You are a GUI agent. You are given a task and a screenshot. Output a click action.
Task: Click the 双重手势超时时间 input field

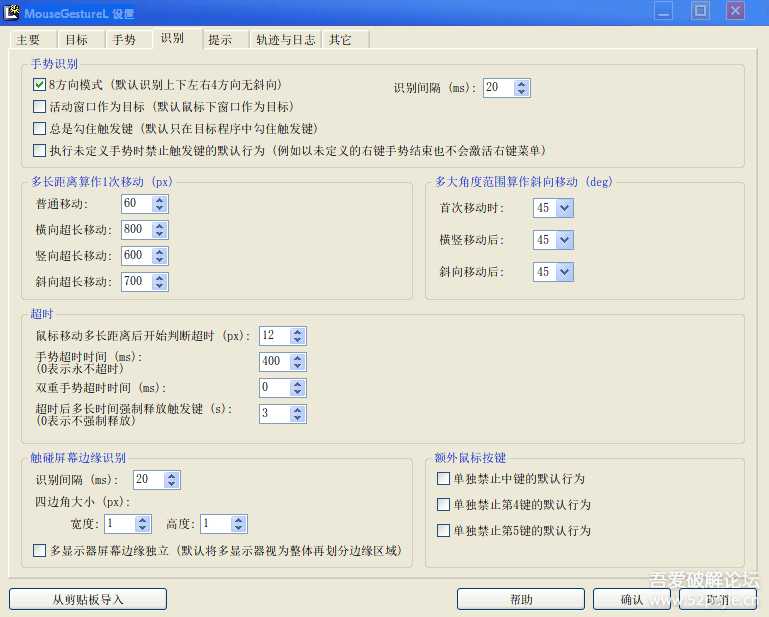click(274, 387)
